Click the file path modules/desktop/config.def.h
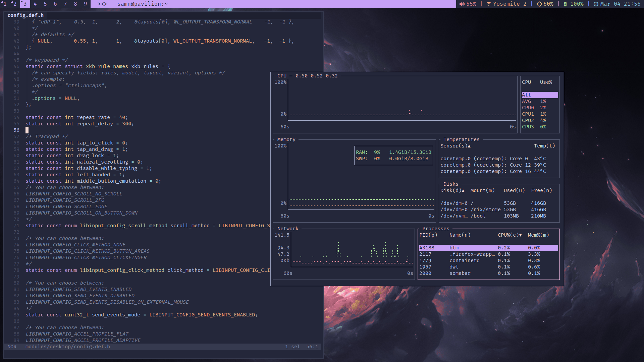 [68, 347]
